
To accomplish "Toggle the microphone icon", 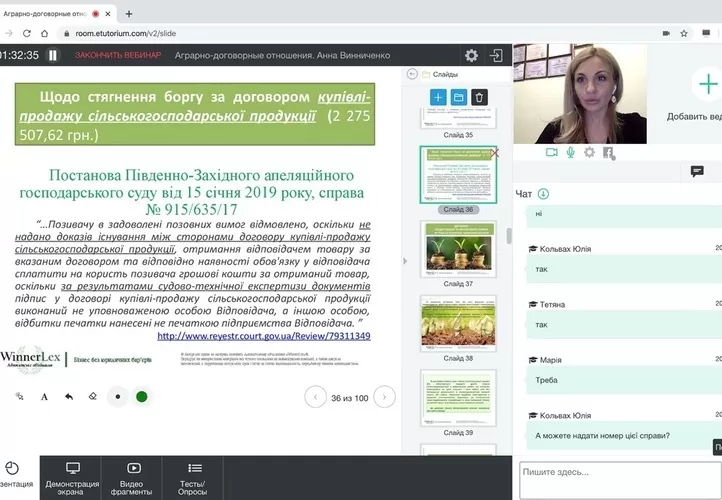I will (571, 152).
